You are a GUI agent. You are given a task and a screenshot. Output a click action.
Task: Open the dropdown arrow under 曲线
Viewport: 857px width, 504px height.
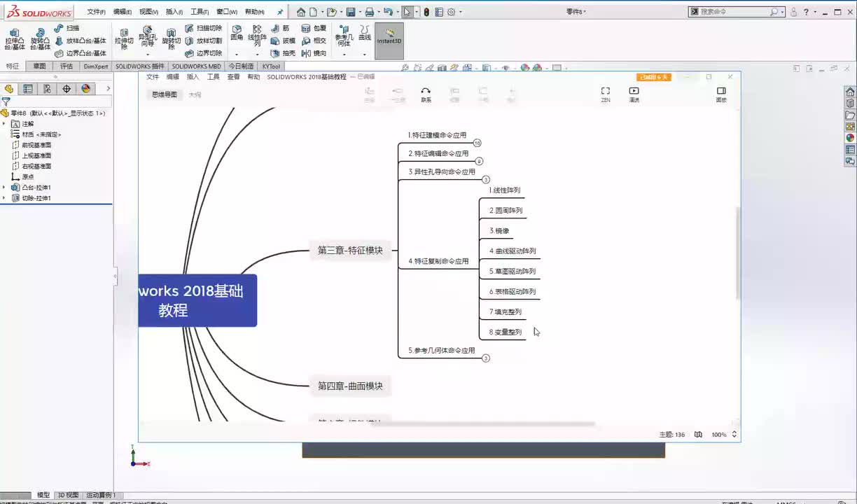click(x=365, y=55)
